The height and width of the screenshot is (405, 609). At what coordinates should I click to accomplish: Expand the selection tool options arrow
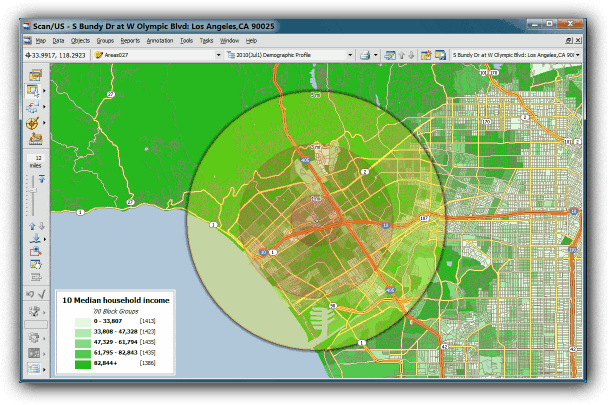44,91
